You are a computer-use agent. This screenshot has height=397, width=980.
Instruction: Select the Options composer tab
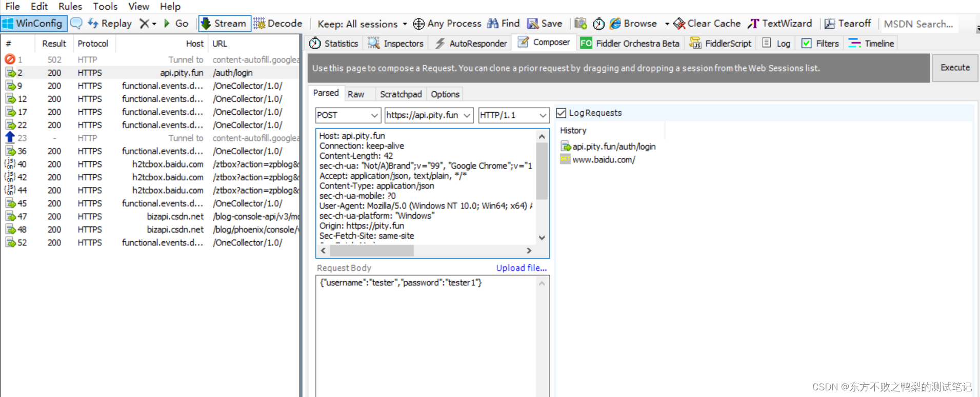tap(445, 94)
